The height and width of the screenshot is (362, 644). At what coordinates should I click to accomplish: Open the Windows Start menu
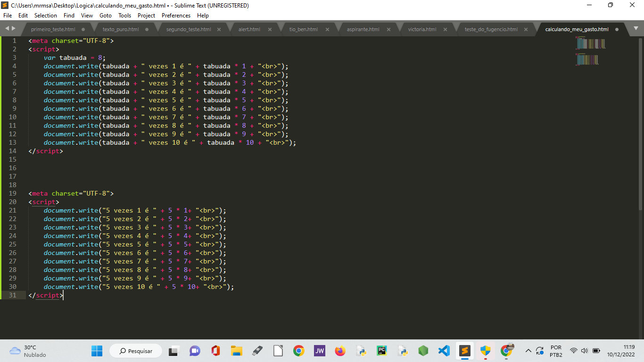[x=97, y=351]
